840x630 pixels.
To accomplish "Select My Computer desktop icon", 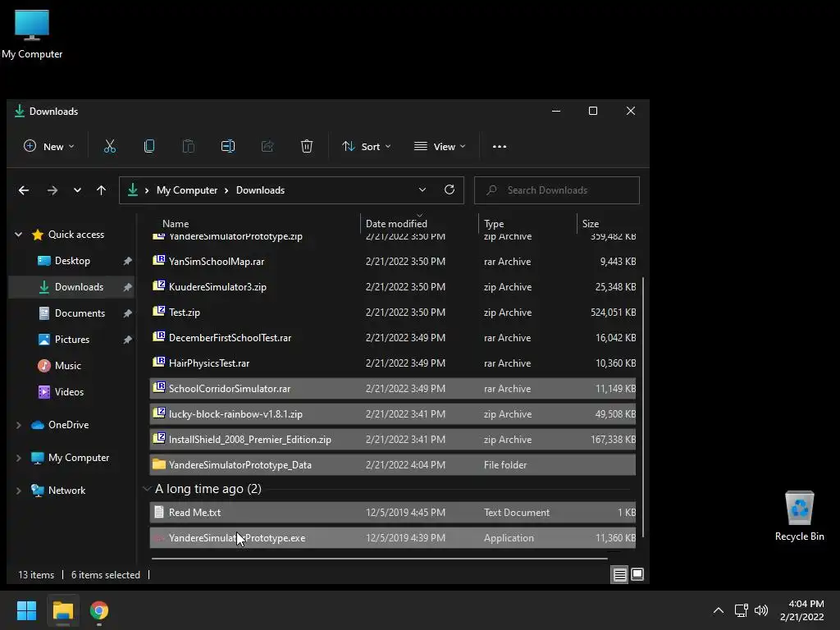I will coord(32,34).
